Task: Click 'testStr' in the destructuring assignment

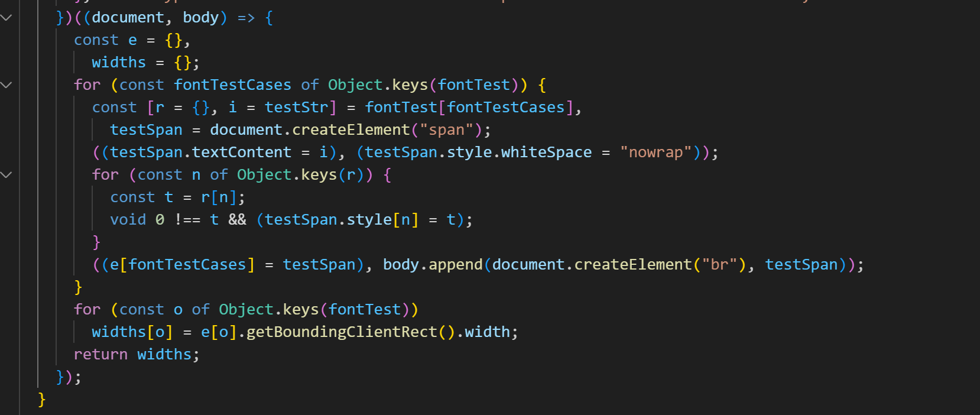Action: click(296, 108)
